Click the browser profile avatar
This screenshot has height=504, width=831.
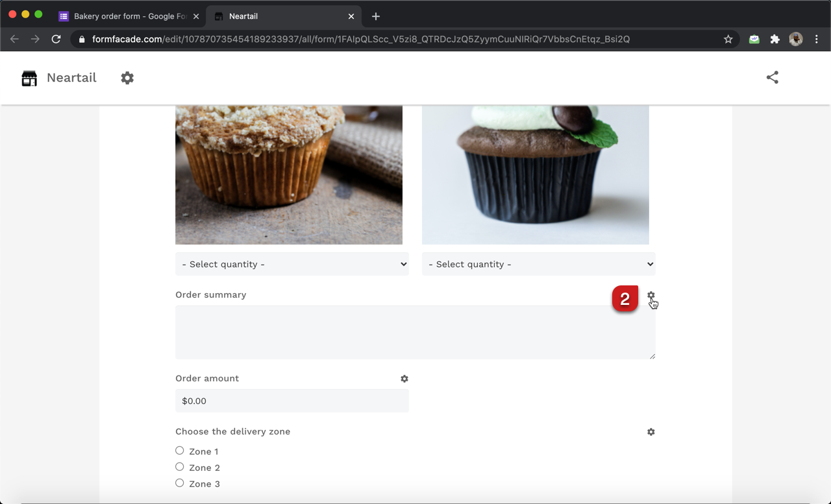point(795,39)
